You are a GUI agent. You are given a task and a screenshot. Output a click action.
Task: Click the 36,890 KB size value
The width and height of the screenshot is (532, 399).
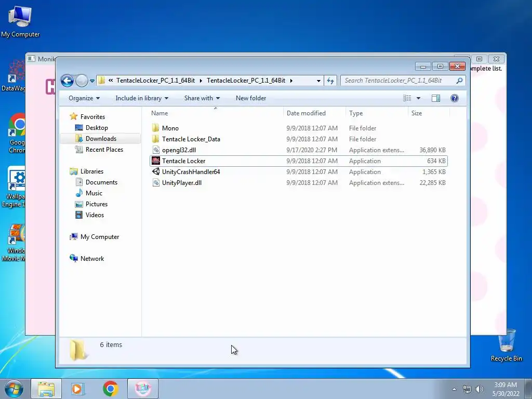432,150
